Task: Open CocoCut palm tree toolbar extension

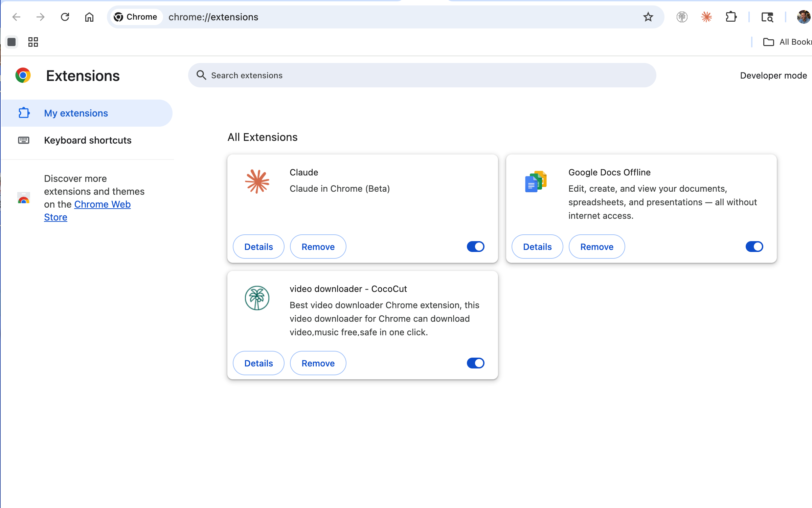Action: tap(682, 17)
